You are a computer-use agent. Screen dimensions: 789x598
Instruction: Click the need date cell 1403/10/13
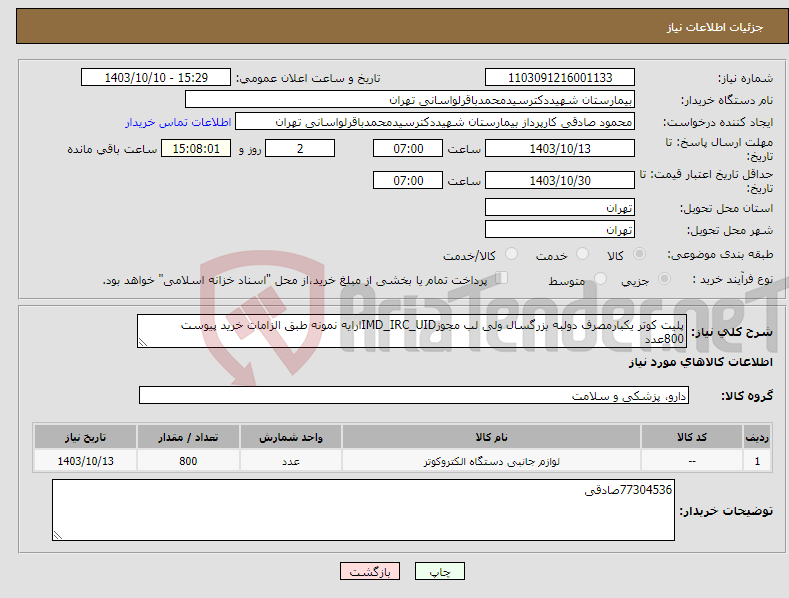(86, 461)
